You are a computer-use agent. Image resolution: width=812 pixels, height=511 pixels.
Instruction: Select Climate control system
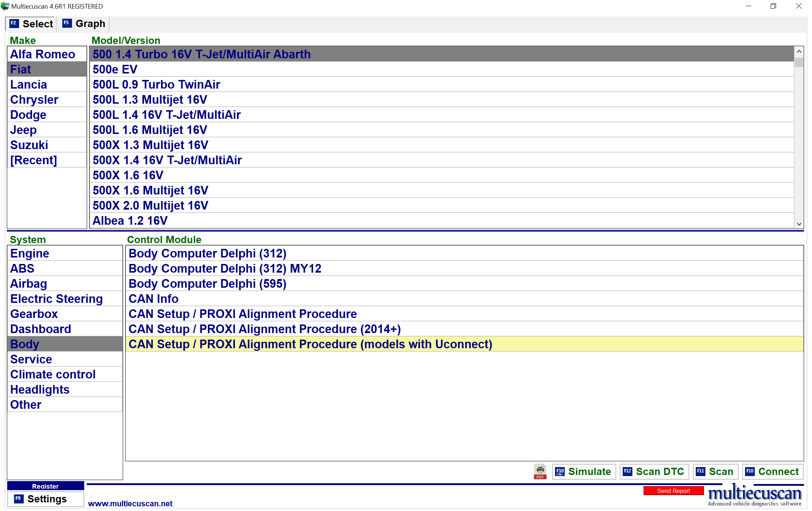coord(65,374)
